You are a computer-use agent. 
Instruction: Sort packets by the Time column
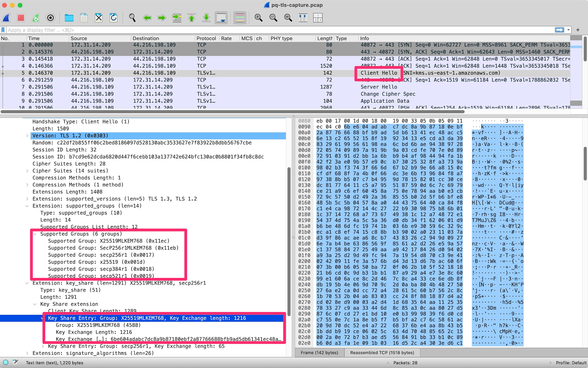tap(47, 39)
